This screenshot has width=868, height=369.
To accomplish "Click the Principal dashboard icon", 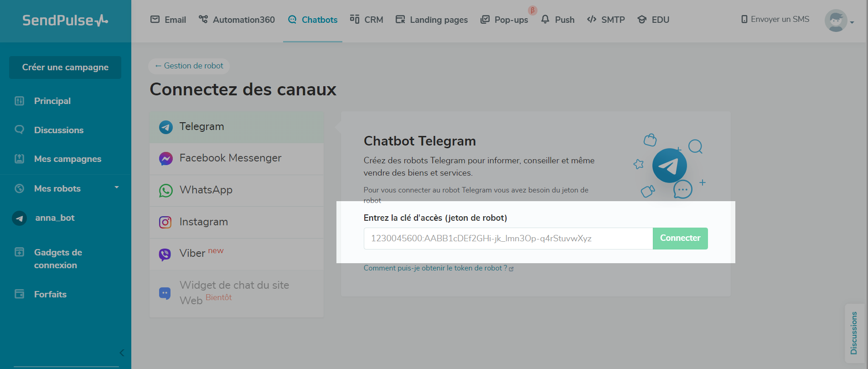I will pyautogui.click(x=19, y=101).
